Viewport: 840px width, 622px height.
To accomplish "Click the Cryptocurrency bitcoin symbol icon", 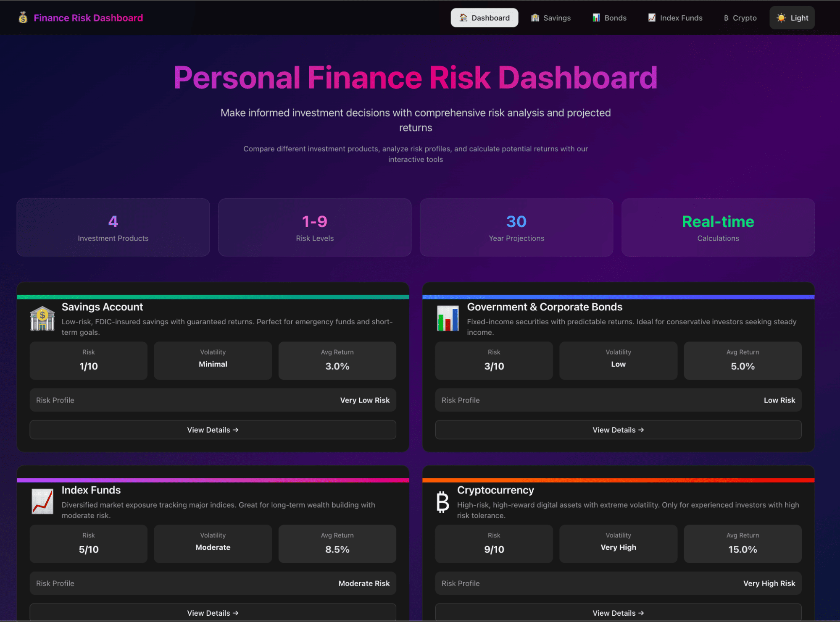I will tap(442, 502).
